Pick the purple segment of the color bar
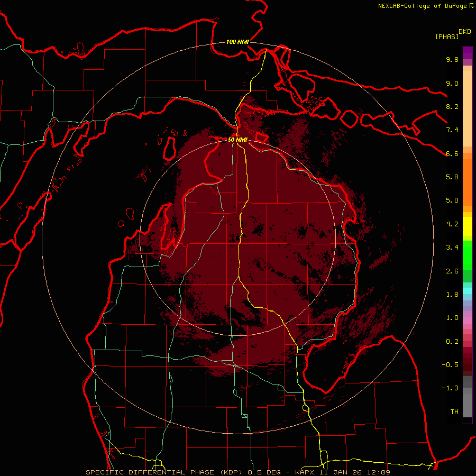This screenshot has width=476, height=476. click(x=467, y=53)
